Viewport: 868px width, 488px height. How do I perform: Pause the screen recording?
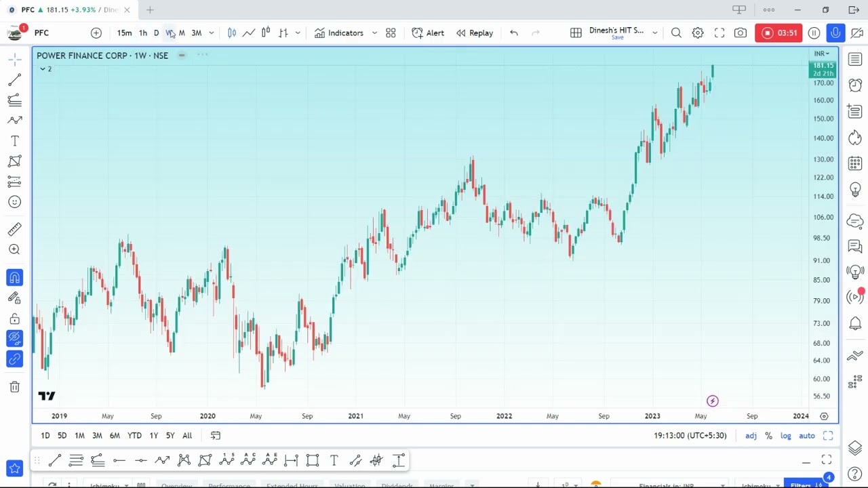814,33
